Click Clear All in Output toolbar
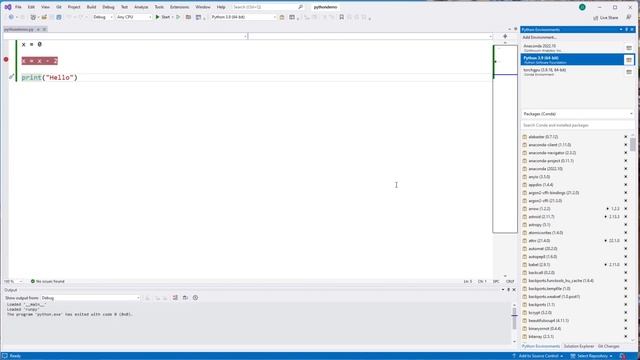Viewport: 640px width, 360px height. tap(175, 298)
